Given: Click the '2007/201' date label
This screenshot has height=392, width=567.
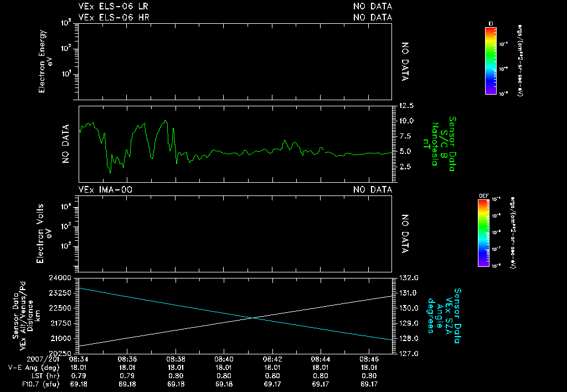Looking at the screenshot, I should point(43,359).
